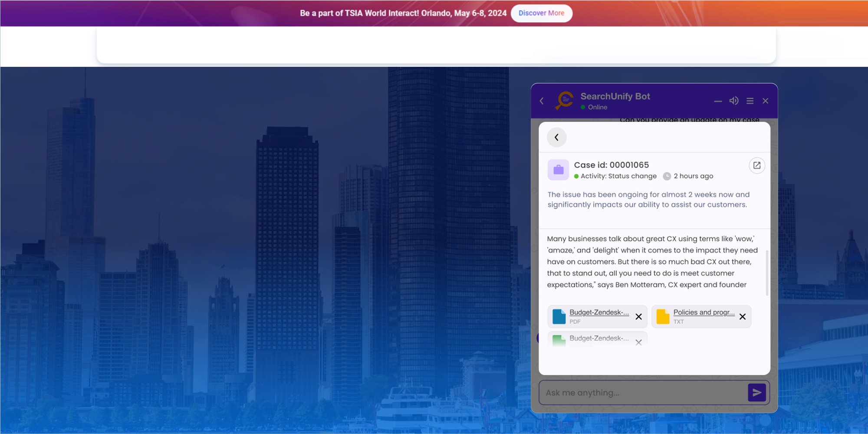Click the yellow TXT file icon

click(663, 317)
